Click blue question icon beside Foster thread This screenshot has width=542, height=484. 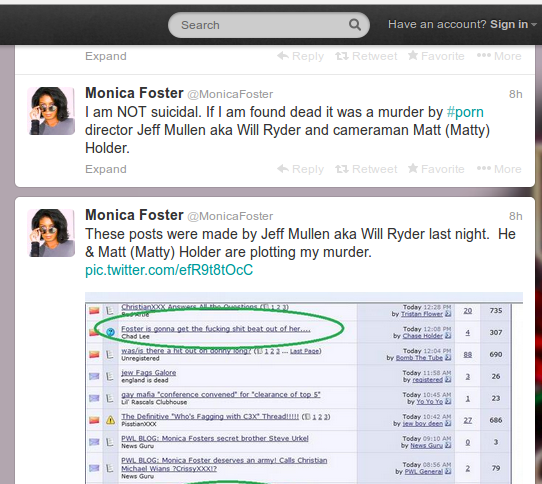point(110,332)
